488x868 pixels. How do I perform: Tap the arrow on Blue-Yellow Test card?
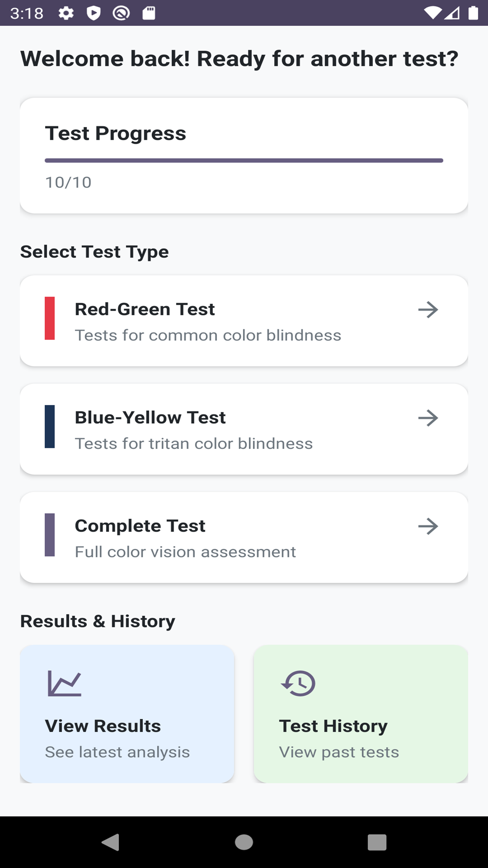point(428,418)
